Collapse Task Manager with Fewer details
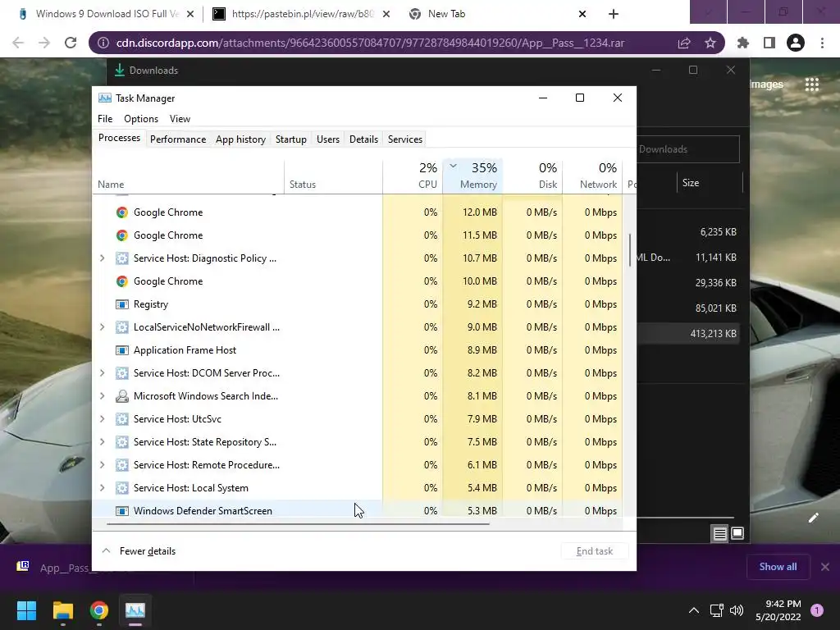The height and width of the screenshot is (630, 840). pyautogui.click(x=139, y=551)
